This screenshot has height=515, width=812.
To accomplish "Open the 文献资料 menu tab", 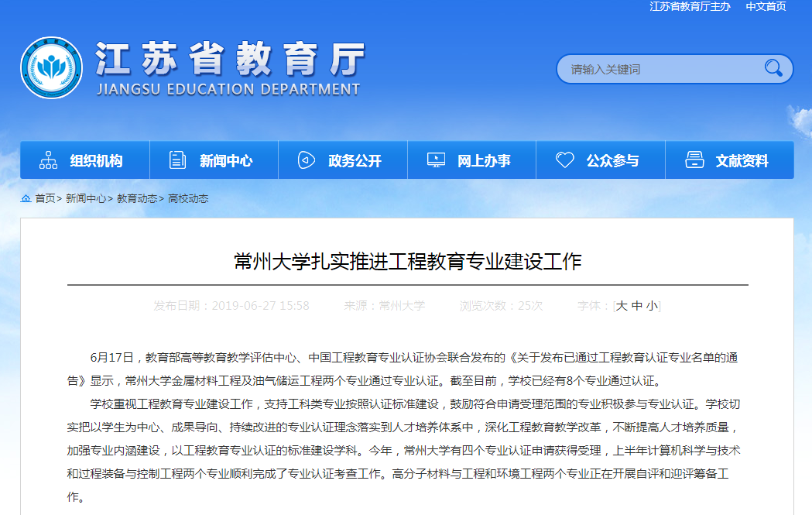I will click(x=742, y=161).
